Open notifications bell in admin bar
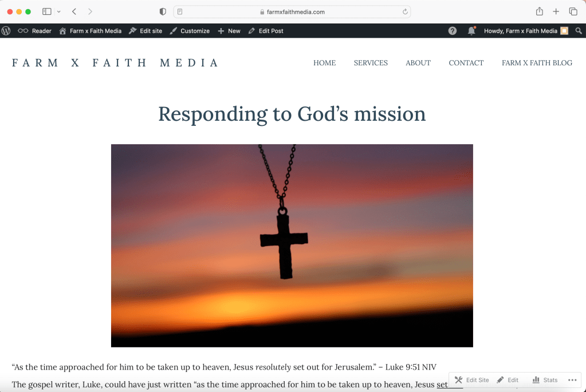The image size is (586, 392). pos(471,31)
